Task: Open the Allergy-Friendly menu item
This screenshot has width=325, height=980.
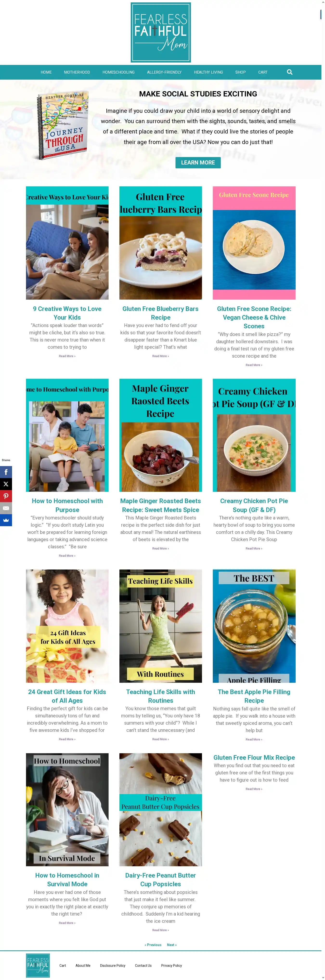Action: pos(164,72)
